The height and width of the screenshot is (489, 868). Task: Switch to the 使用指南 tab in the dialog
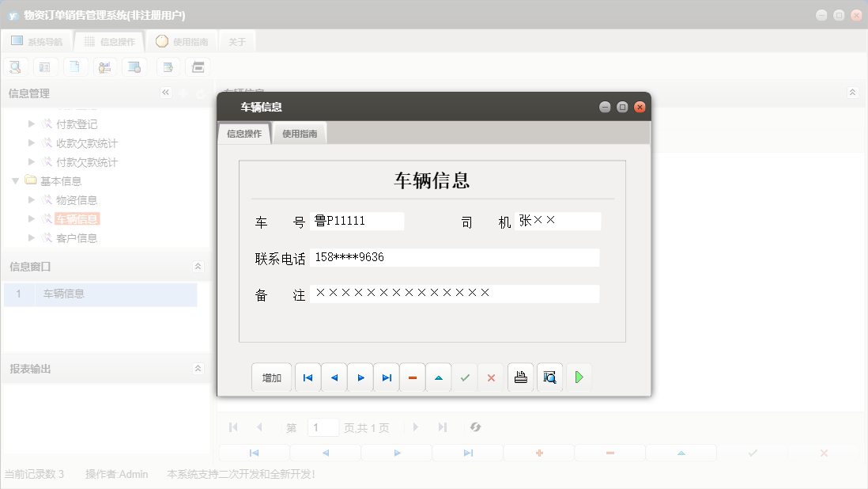(299, 133)
